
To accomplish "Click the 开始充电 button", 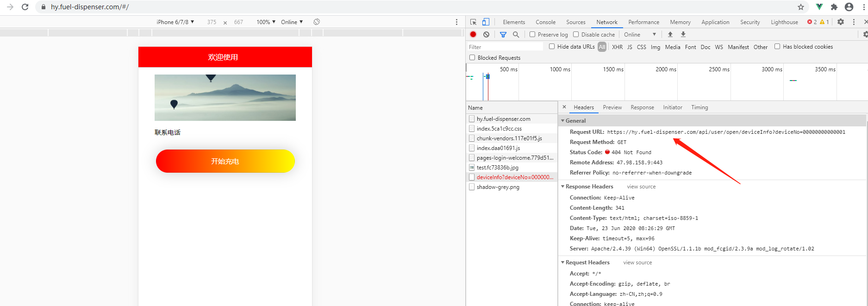I will (225, 161).
